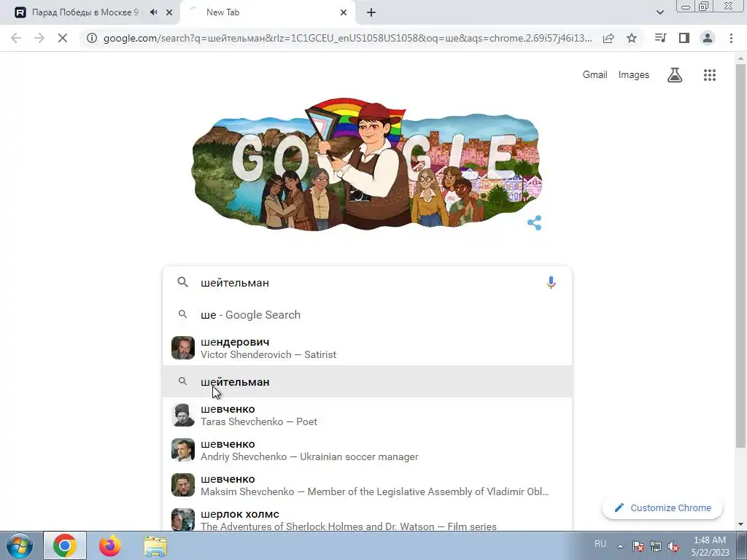Switch to Парад Победы в Москве tab
747x560 pixels.
coord(85,12)
